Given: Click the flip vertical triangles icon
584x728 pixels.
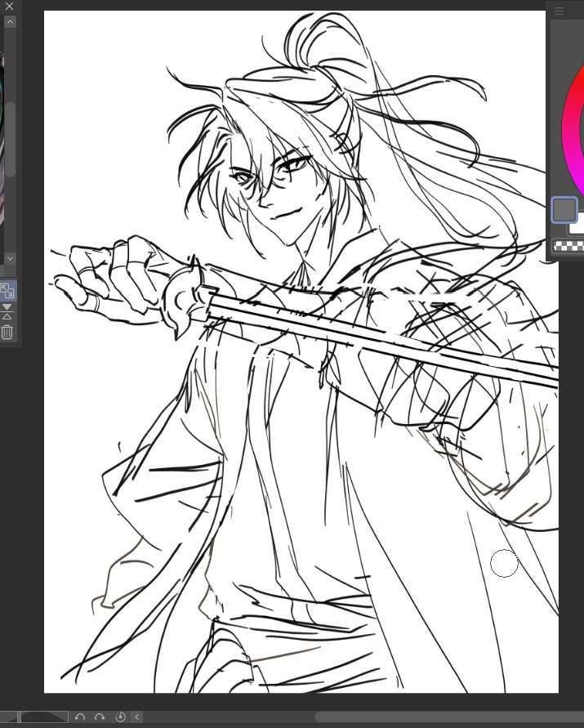Looking at the screenshot, I should pos(7,312).
